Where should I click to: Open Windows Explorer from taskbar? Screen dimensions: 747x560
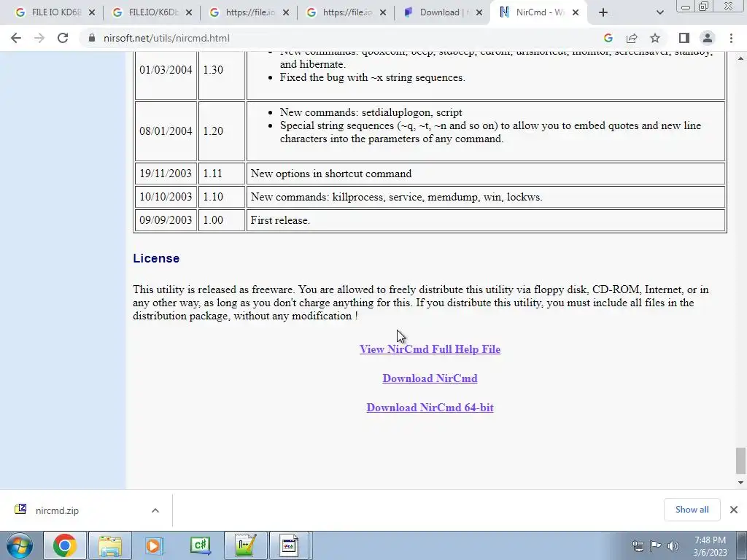(110, 545)
